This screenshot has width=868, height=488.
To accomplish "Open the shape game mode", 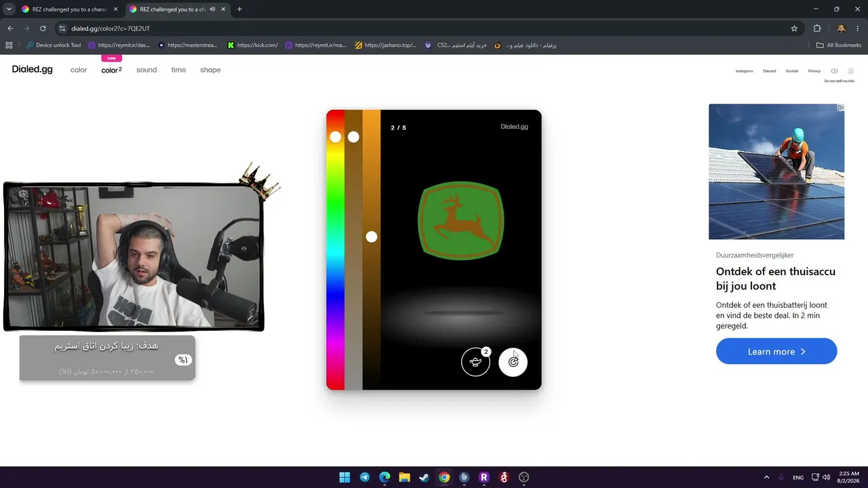I will 210,70.
